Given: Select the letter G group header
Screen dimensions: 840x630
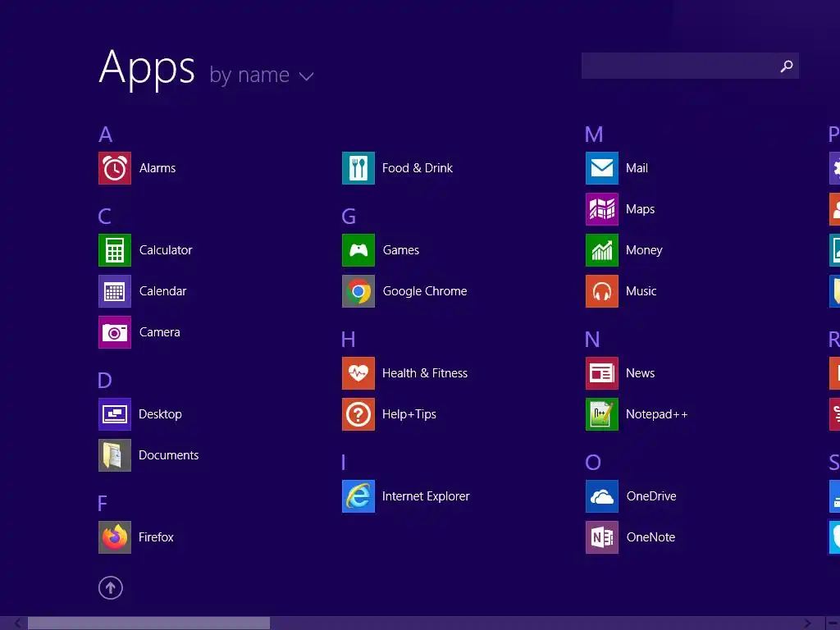Looking at the screenshot, I should 349,217.
